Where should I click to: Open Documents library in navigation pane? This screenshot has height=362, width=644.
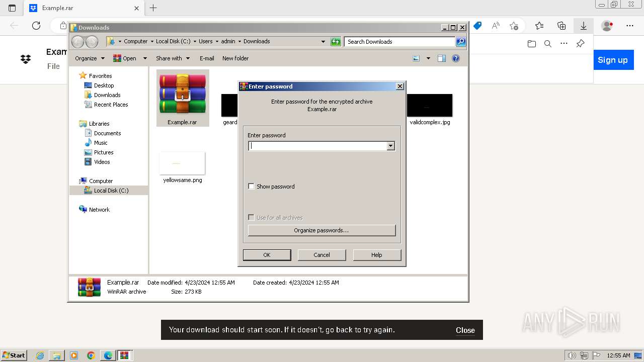pyautogui.click(x=107, y=133)
